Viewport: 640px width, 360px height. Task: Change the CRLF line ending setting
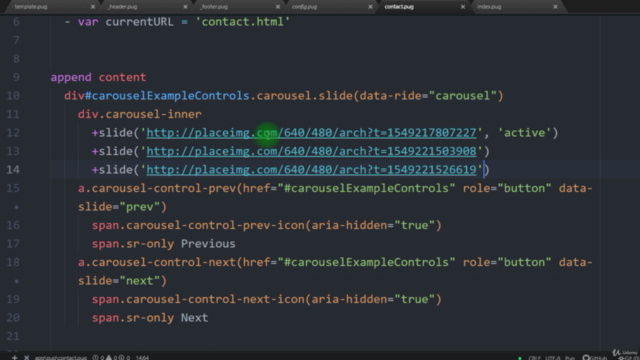535,358
